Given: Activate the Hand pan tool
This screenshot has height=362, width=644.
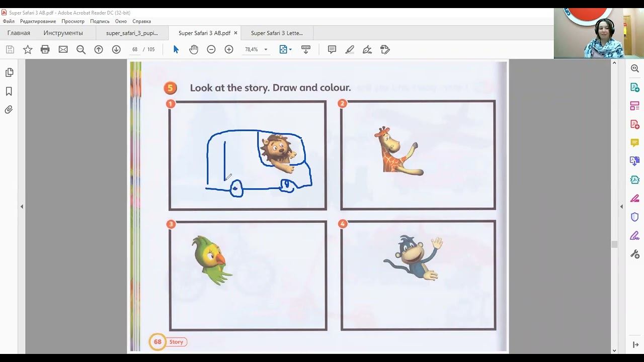Looking at the screenshot, I should tap(194, 49).
